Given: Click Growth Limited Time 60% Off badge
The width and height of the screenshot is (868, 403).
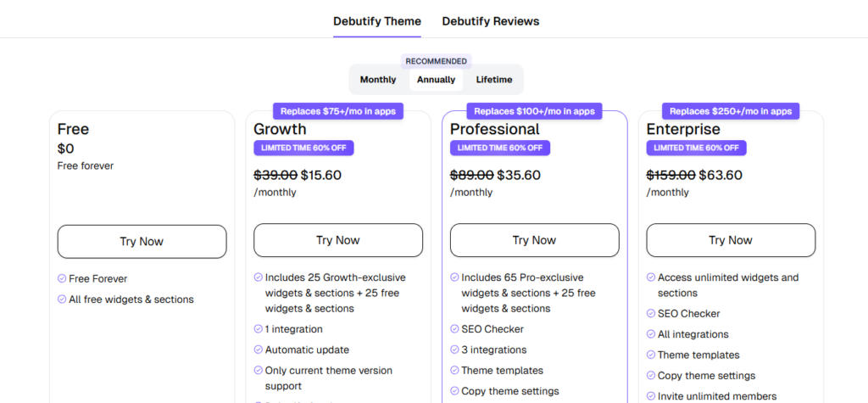Looking at the screenshot, I should click(303, 148).
